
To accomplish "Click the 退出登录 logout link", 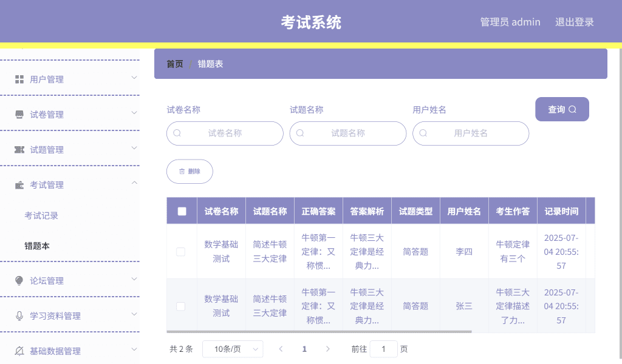I will [574, 22].
